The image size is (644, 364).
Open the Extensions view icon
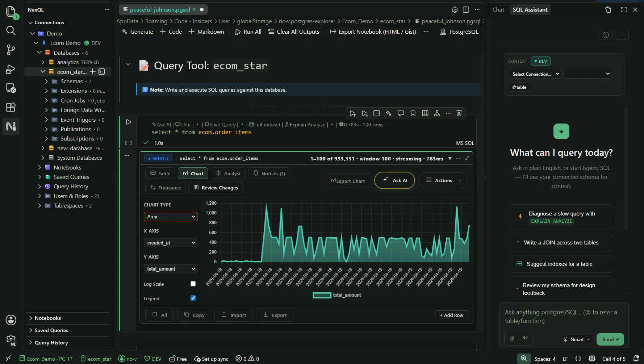click(11, 107)
